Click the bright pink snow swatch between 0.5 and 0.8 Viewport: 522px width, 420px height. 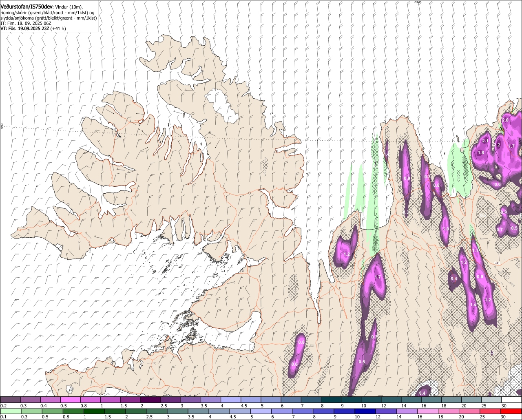click(x=70, y=400)
